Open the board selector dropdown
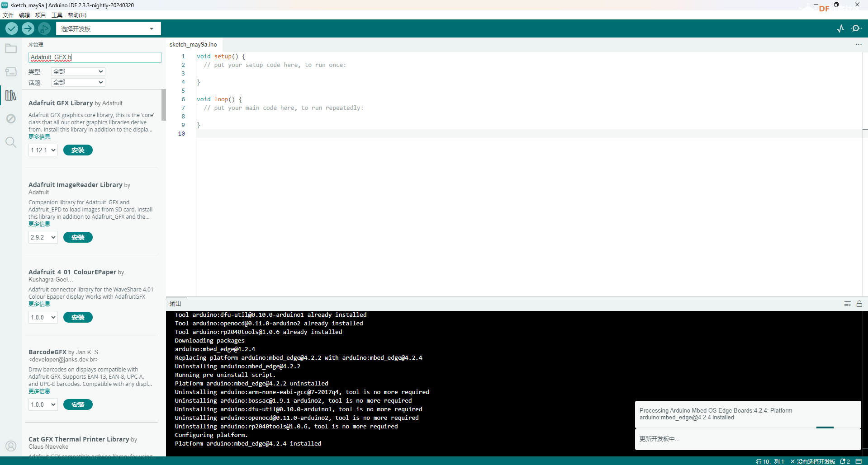The width and height of the screenshot is (868, 465). 108,28
